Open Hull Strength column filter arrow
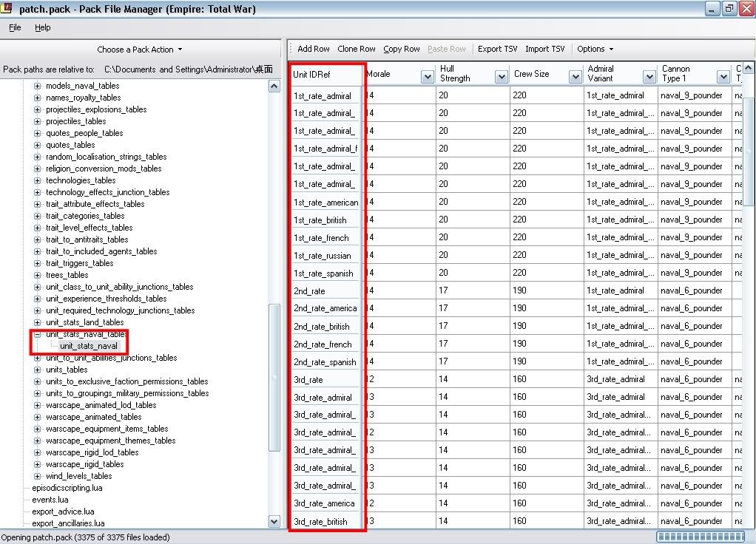 (501, 77)
